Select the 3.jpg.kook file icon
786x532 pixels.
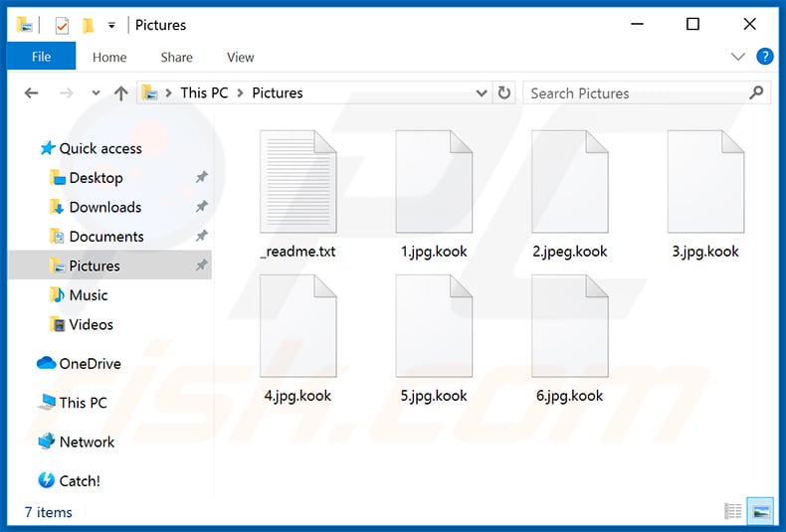click(x=705, y=181)
